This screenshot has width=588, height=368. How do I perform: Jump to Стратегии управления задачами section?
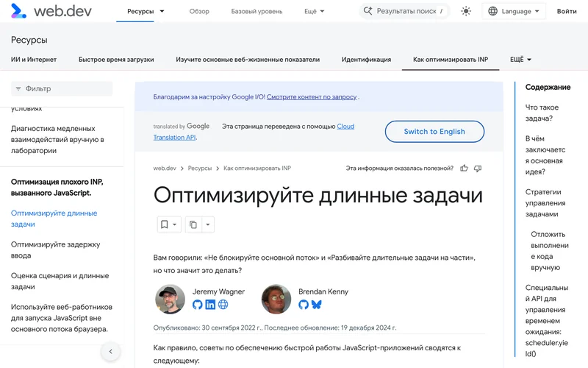point(545,203)
